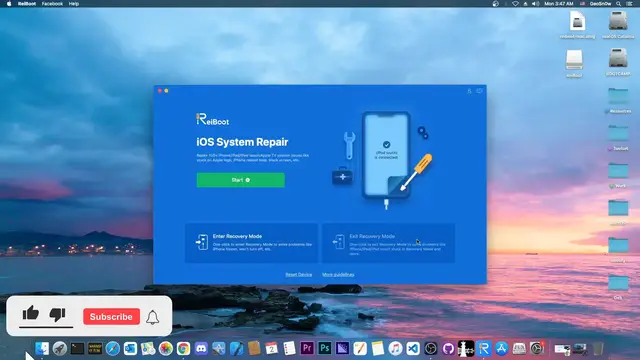This screenshot has width=640, height=360.
Task: Select the Resources folder on desktop
Action: coord(618,100)
